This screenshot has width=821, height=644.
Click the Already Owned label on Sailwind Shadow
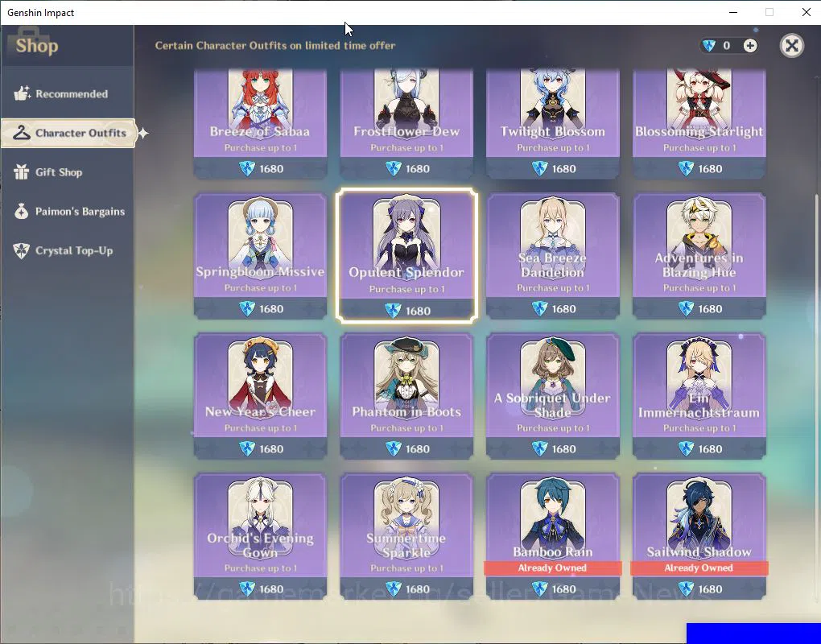click(699, 568)
